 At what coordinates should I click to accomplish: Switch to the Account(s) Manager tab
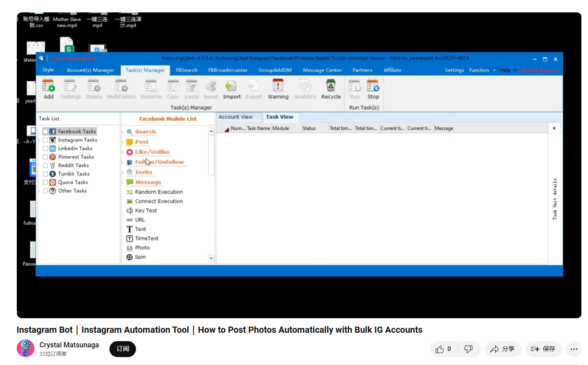(x=90, y=70)
